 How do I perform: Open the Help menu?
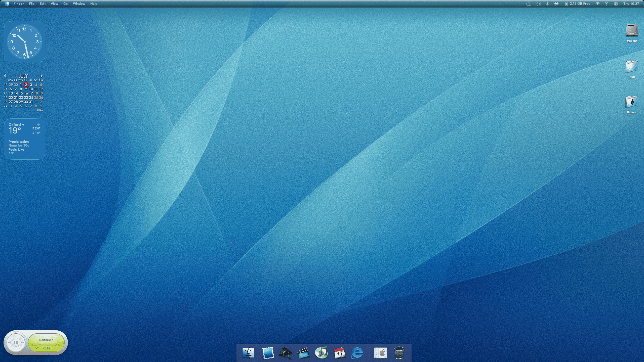pyautogui.click(x=94, y=4)
